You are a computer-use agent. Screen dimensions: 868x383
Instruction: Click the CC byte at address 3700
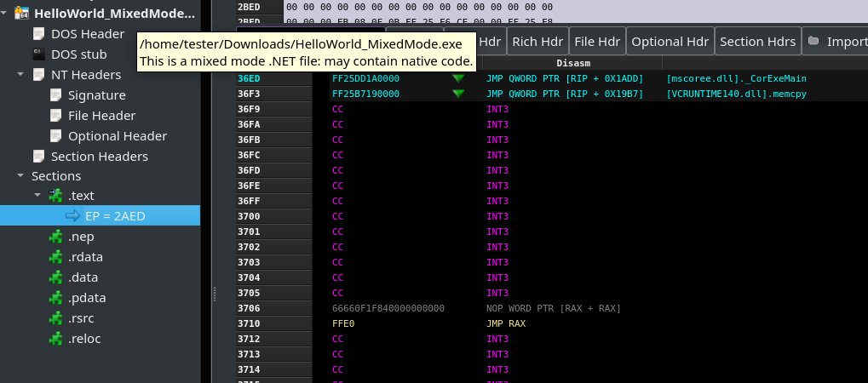[337, 216]
